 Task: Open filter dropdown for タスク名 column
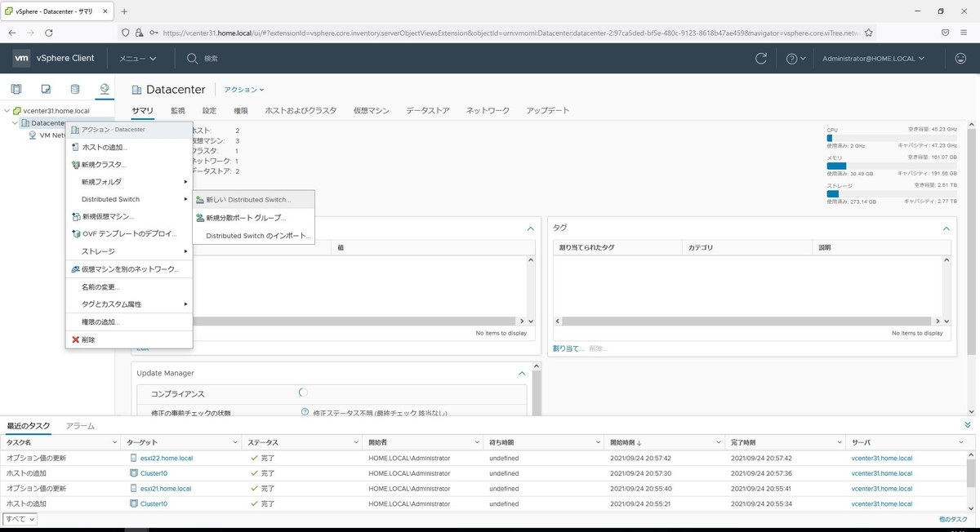click(x=114, y=442)
